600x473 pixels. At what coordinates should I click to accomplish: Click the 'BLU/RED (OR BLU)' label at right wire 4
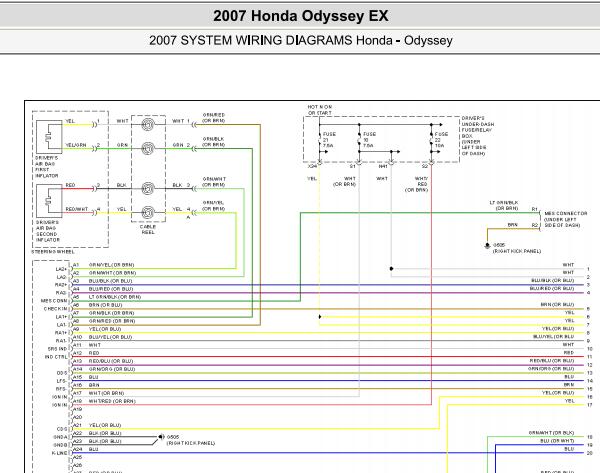coord(552,289)
